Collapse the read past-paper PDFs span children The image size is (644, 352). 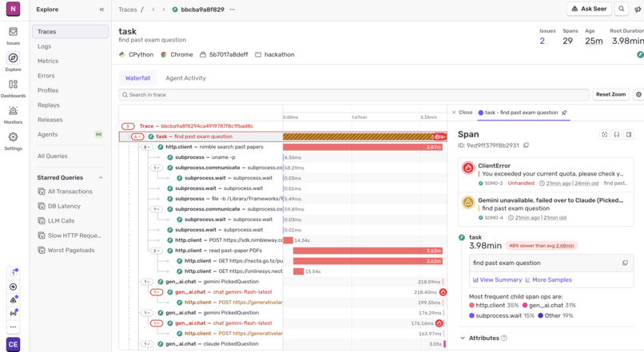click(156, 251)
